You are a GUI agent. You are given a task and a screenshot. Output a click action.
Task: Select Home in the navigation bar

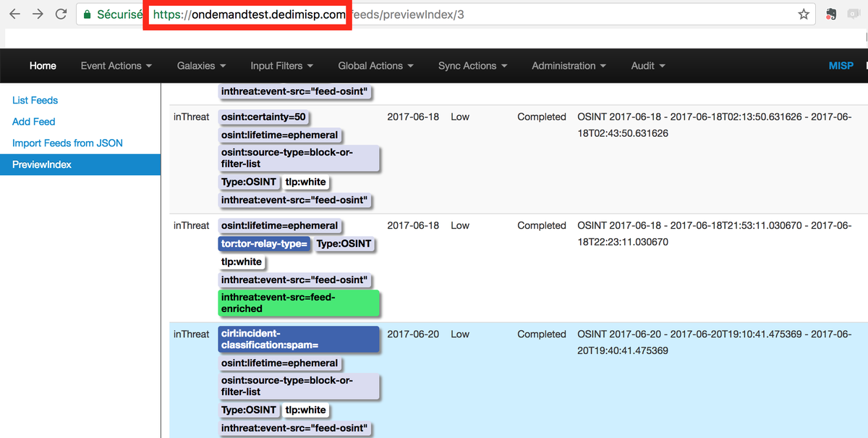tap(43, 65)
